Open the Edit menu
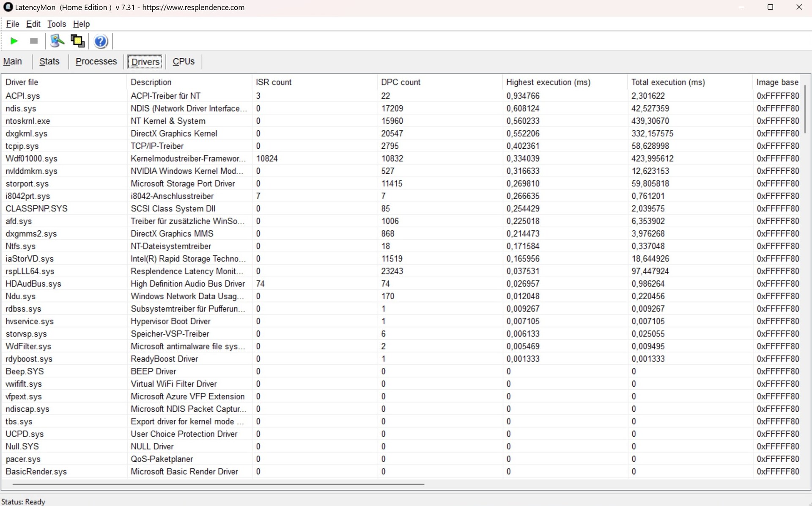The height and width of the screenshot is (506, 812). (x=33, y=24)
